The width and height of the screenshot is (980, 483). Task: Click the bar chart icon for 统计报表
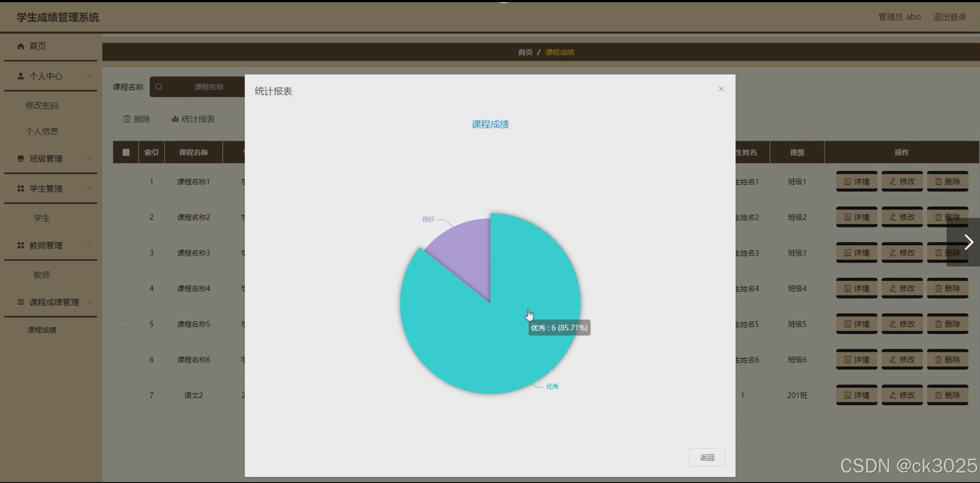tap(175, 119)
